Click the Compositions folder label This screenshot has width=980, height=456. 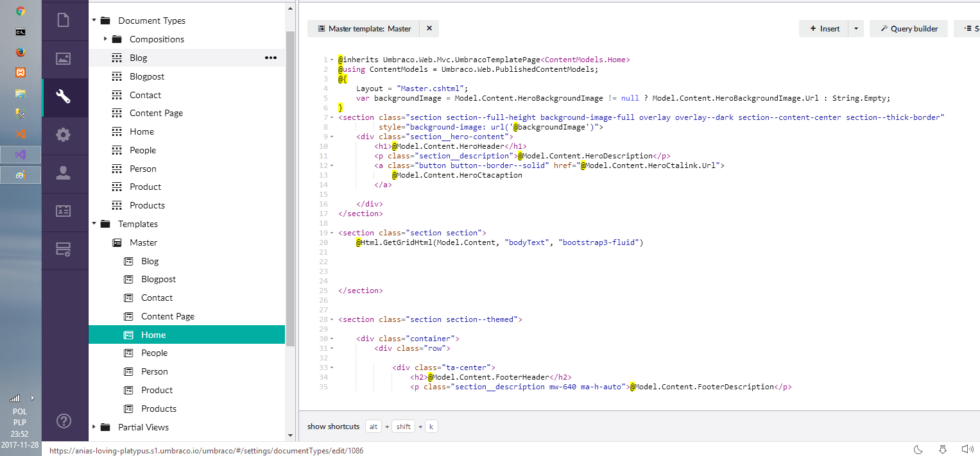coord(157,39)
